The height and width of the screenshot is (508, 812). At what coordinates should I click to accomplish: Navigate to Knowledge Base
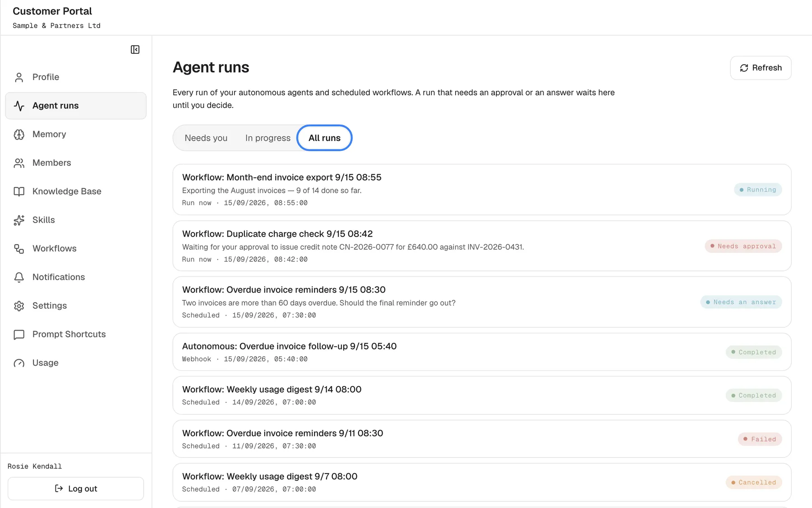[x=76, y=191]
